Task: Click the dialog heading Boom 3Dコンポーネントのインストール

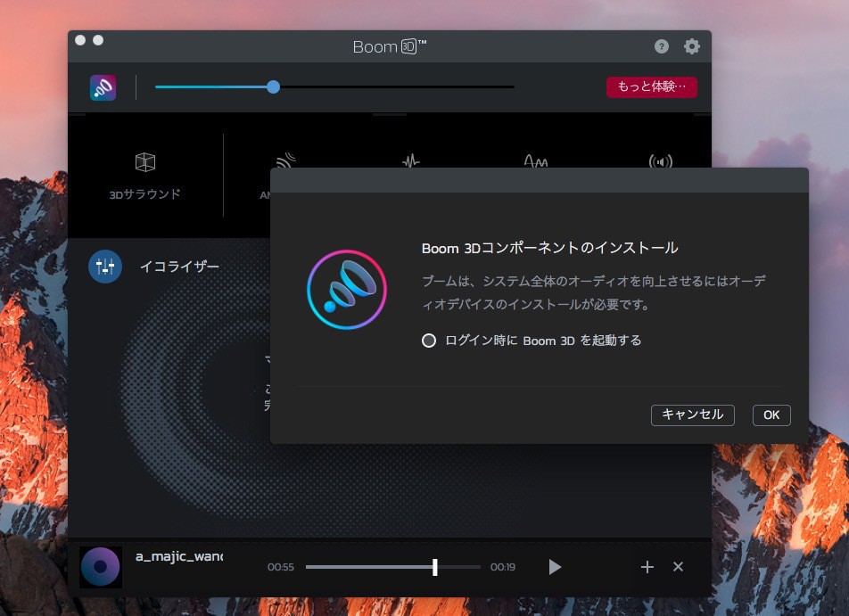Action: pyautogui.click(x=549, y=248)
